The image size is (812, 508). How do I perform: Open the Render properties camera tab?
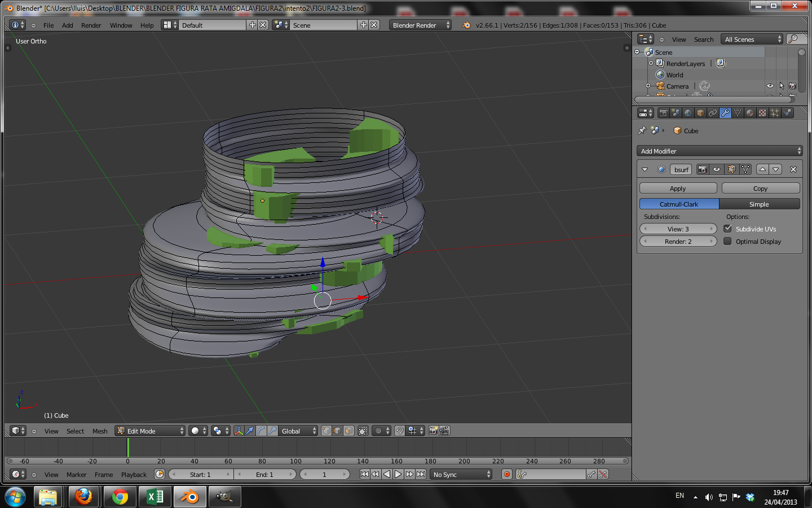(664, 113)
